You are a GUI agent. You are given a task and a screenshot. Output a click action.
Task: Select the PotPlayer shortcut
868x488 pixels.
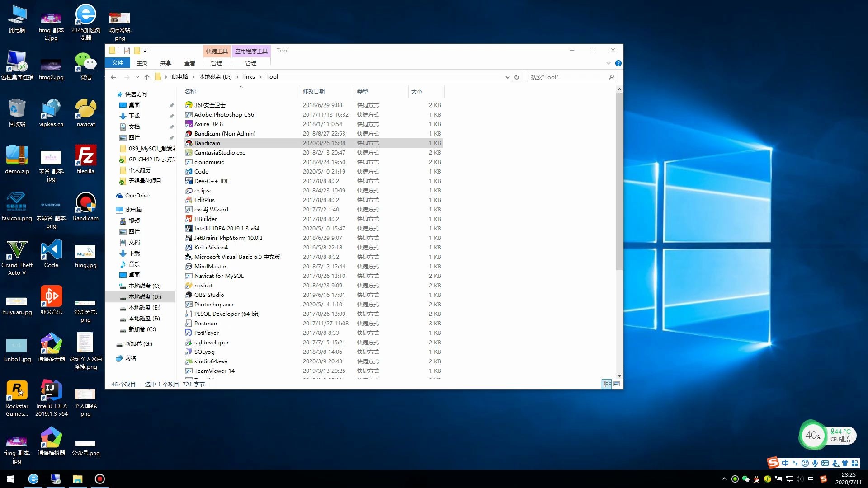[x=313, y=333]
